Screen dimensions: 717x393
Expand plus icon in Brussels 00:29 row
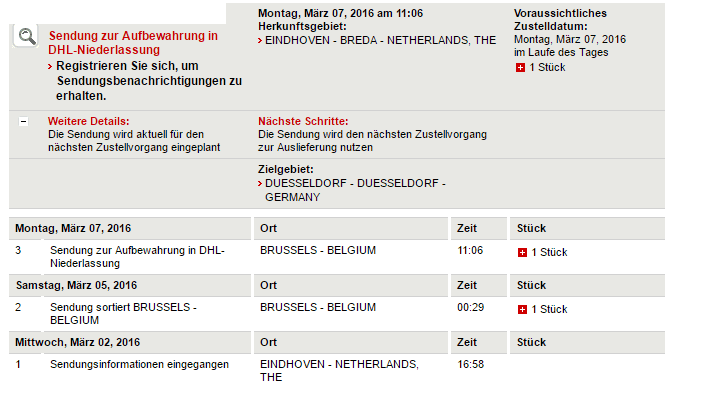[522, 310]
